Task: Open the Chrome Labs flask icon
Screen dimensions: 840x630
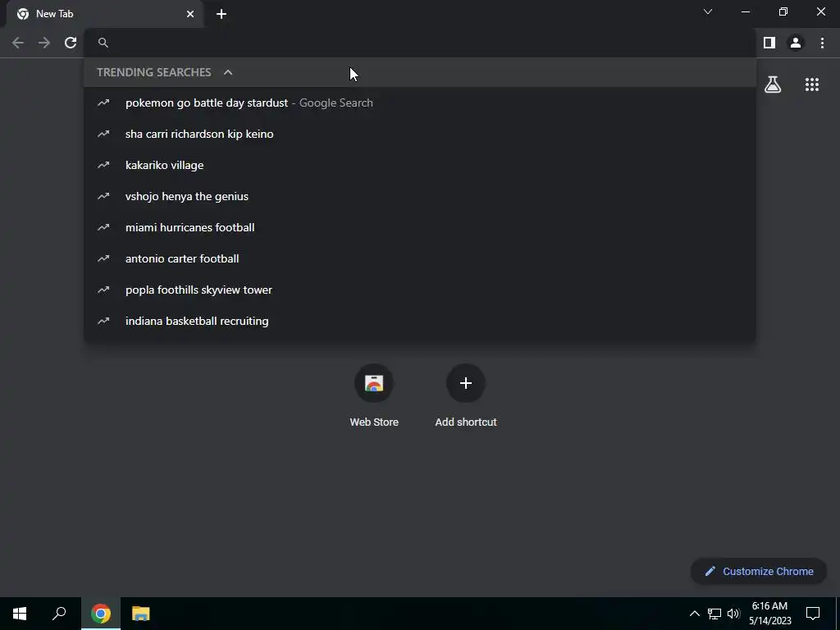Action: 773,84
